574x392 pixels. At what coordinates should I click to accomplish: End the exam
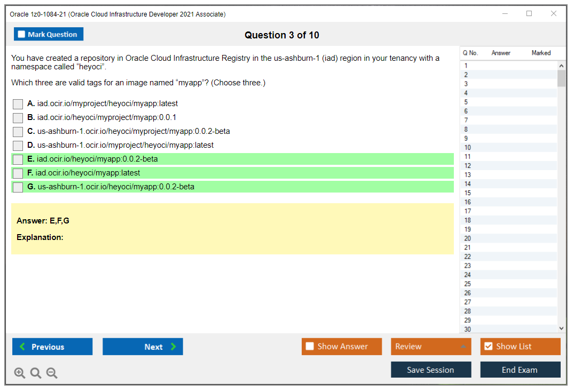(x=520, y=369)
